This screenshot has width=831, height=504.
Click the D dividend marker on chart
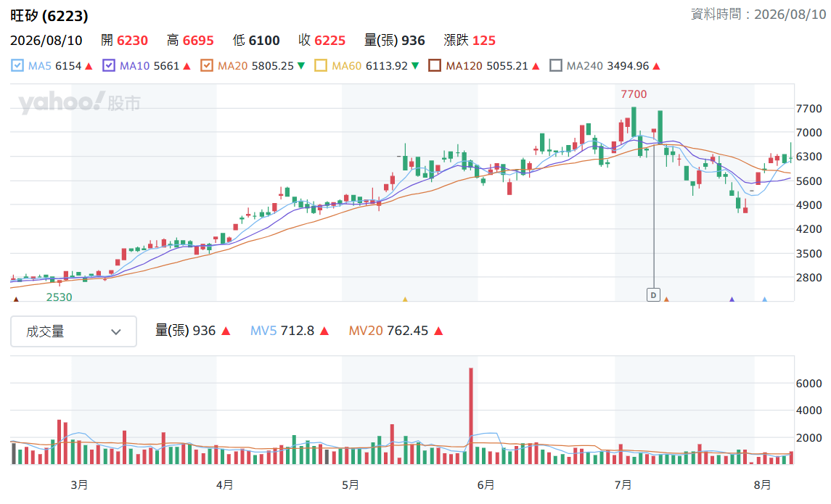[x=653, y=295]
